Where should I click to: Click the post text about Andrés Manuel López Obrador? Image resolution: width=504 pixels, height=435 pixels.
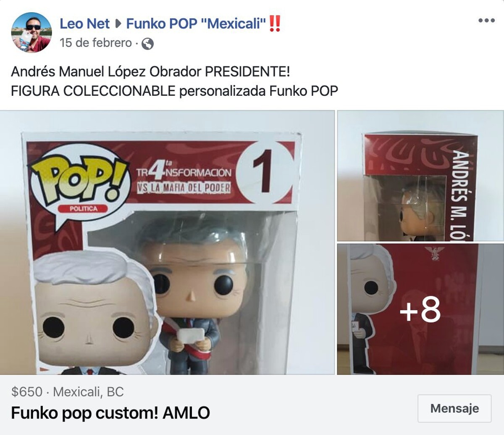[150, 71]
